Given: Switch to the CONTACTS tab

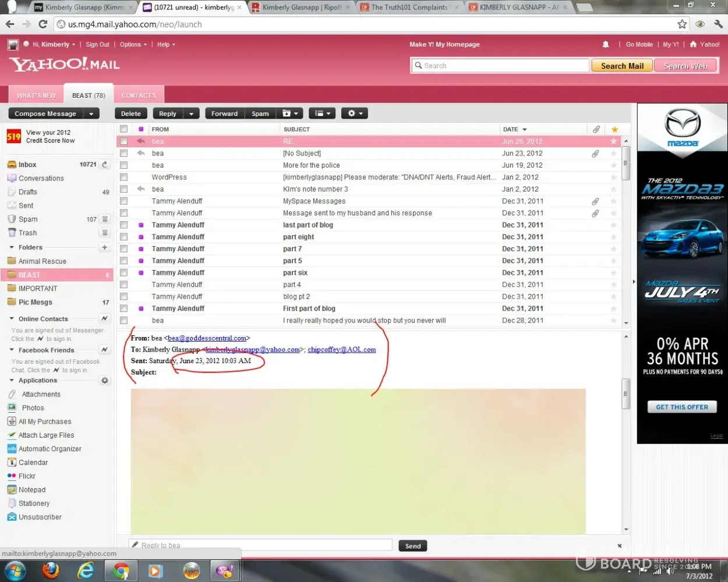Looking at the screenshot, I should coord(139,95).
